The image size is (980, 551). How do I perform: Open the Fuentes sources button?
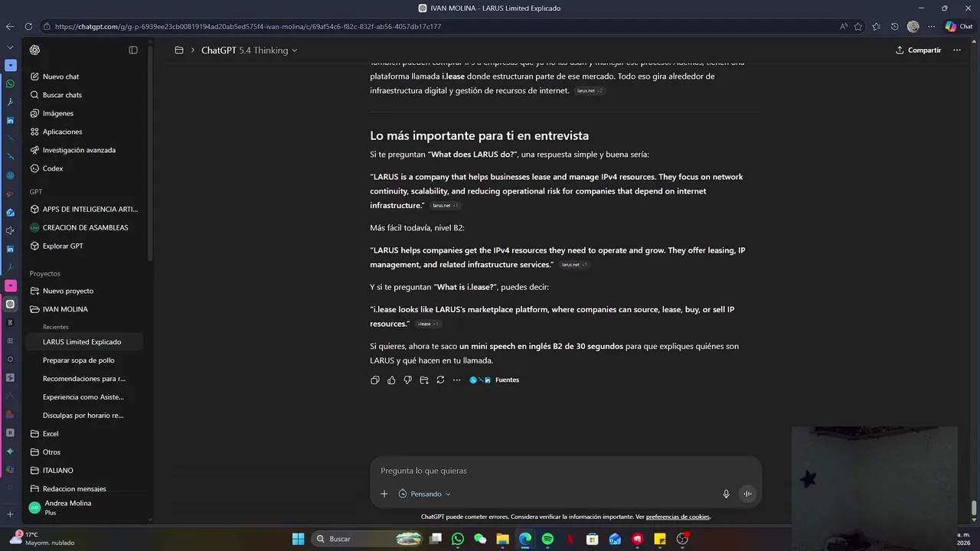click(x=494, y=380)
